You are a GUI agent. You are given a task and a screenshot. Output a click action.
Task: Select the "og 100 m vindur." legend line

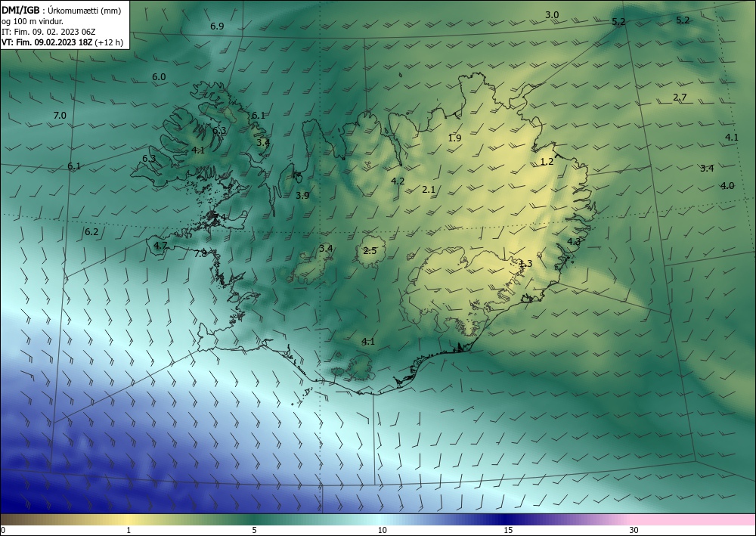tap(33, 21)
